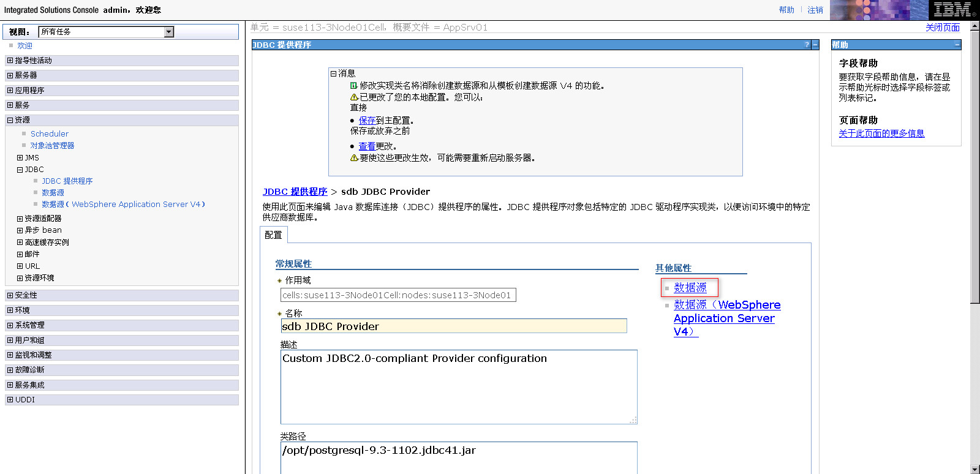Click 帮助 in the top banner
The image size is (980, 474).
(786, 10)
